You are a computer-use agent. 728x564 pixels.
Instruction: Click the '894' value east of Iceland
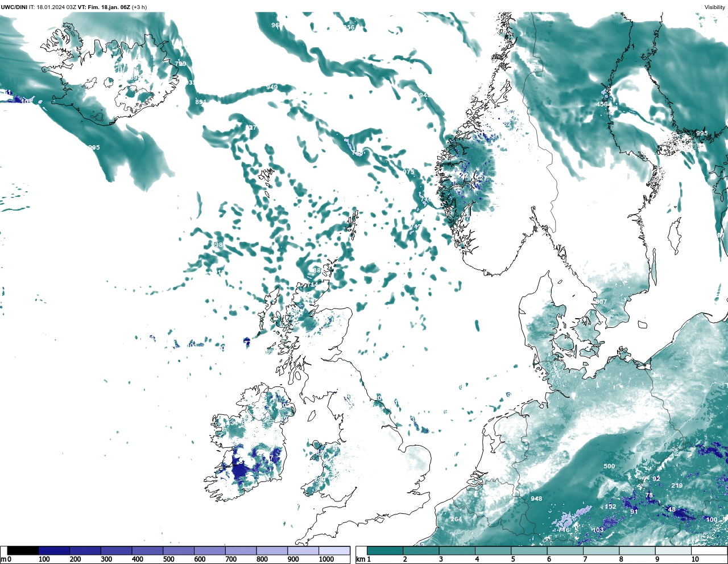201,102
